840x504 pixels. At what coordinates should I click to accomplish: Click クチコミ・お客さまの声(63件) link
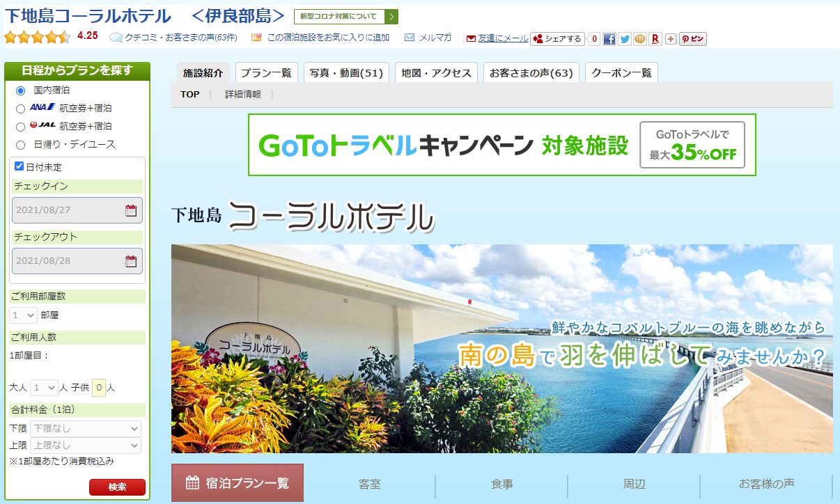click(x=181, y=38)
